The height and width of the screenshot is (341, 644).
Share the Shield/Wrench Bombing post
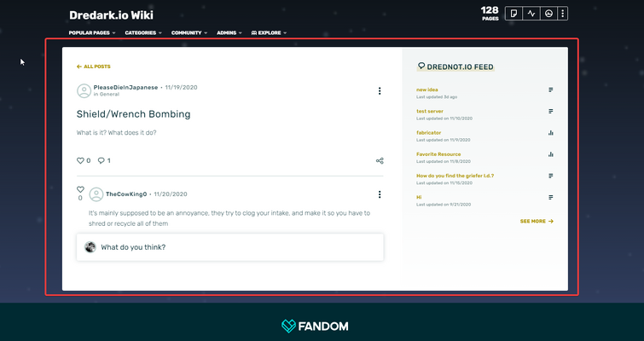380,160
